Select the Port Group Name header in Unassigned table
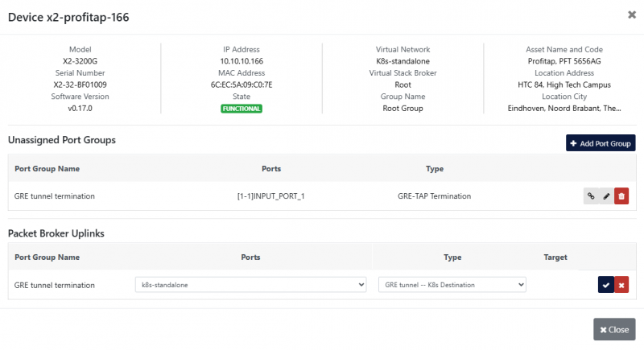 click(47, 169)
